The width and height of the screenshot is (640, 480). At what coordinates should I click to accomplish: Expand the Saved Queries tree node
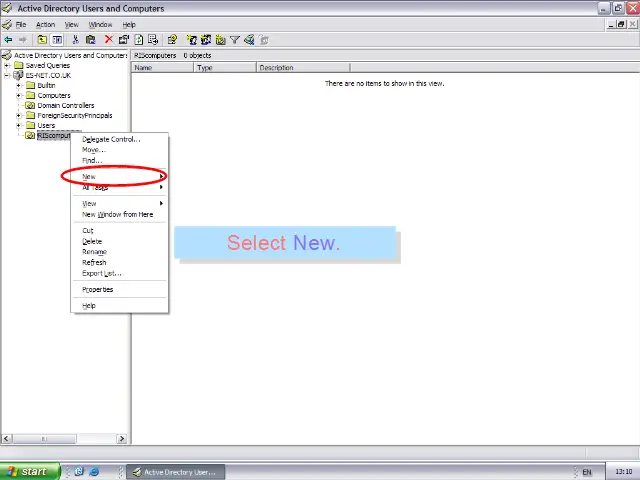coord(7,65)
